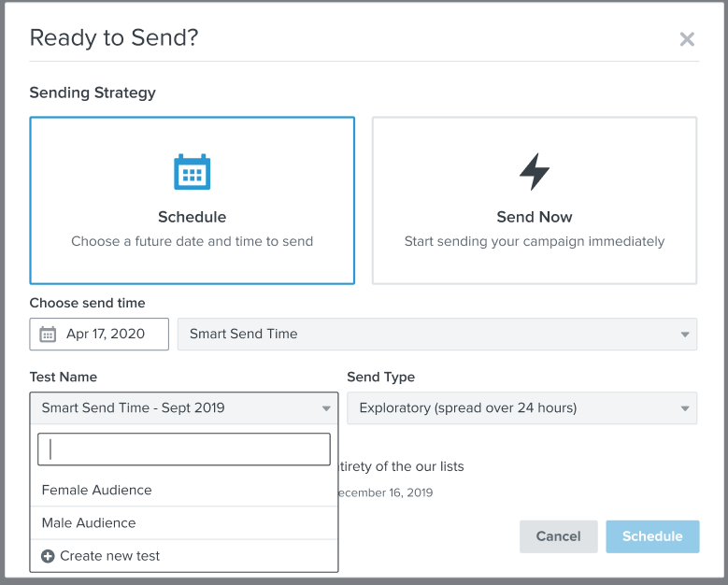Click the Exploratory send type text

468,408
